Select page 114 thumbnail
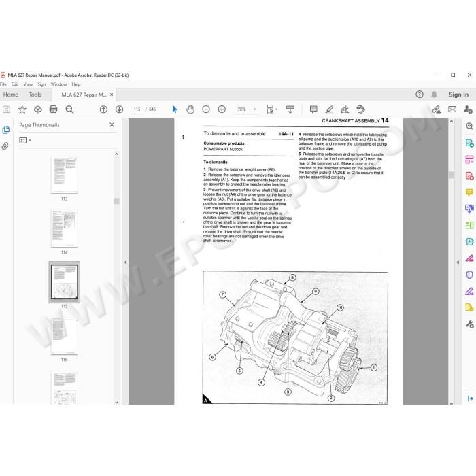 click(x=65, y=228)
